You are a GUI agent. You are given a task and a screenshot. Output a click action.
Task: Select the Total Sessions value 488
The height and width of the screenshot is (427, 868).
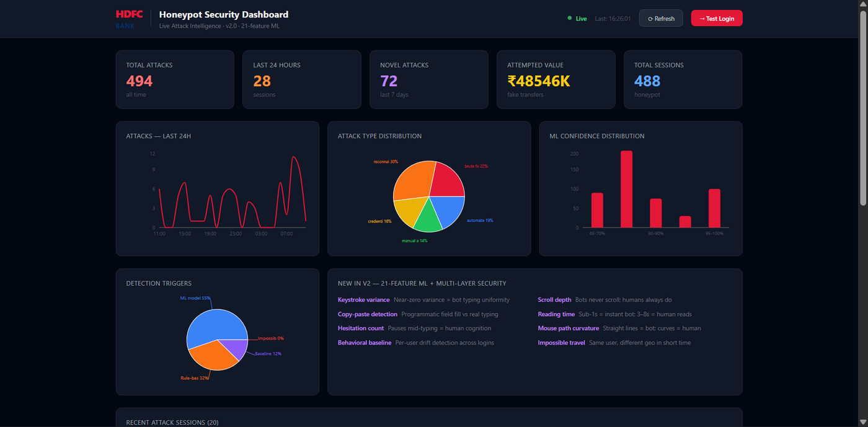click(x=647, y=81)
